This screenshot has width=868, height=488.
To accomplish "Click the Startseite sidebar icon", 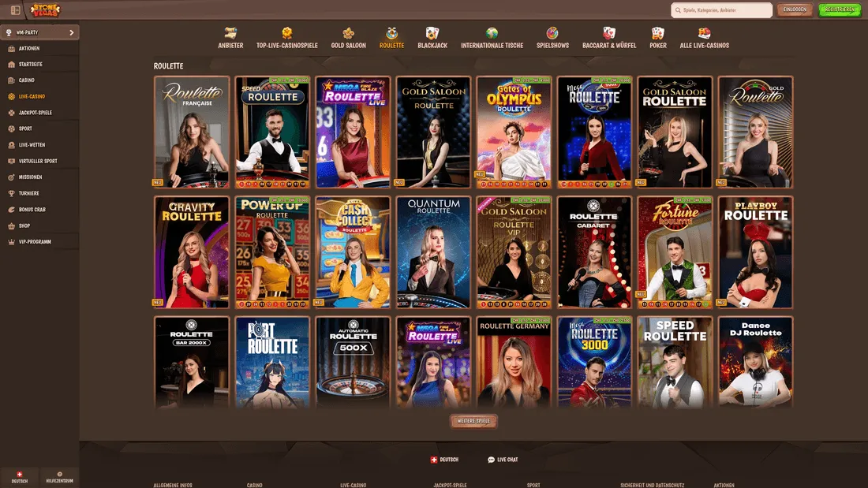I will (x=11, y=65).
